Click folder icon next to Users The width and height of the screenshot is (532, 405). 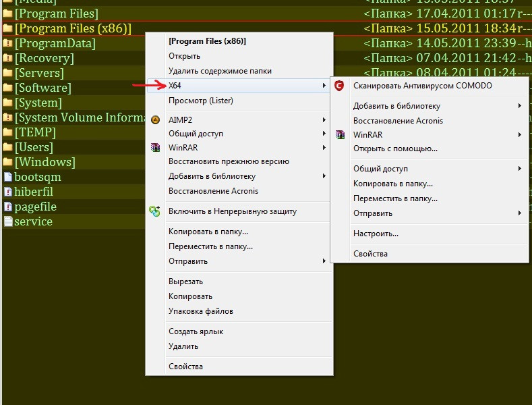coord(7,147)
